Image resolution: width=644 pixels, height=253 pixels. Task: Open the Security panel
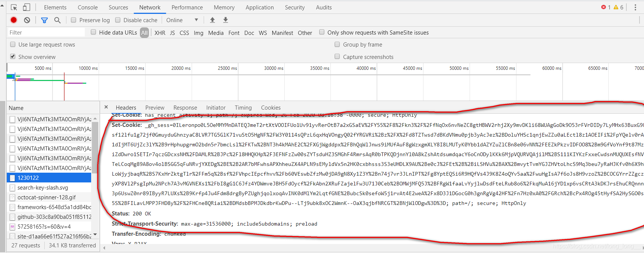pyautogui.click(x=295, y=8)
